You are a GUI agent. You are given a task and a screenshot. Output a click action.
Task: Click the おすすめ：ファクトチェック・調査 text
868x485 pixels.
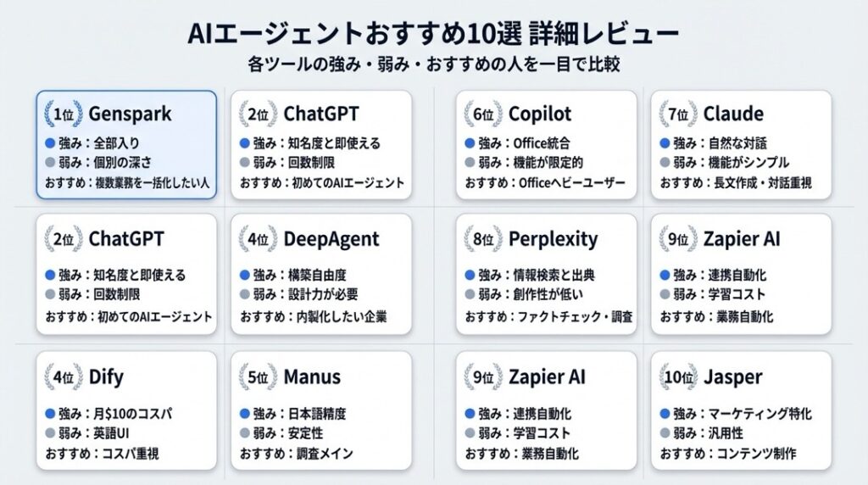click(x=548, y=317)
